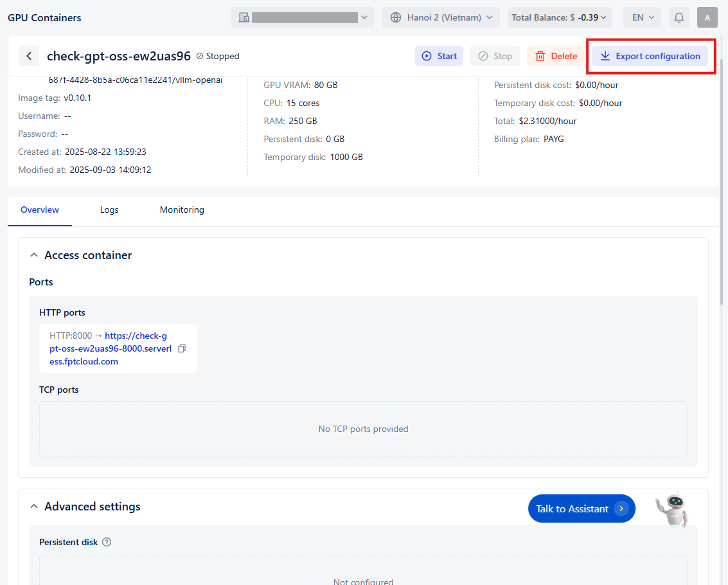
Task: Collapse the Access container section
Action: (x=34, y=255)
